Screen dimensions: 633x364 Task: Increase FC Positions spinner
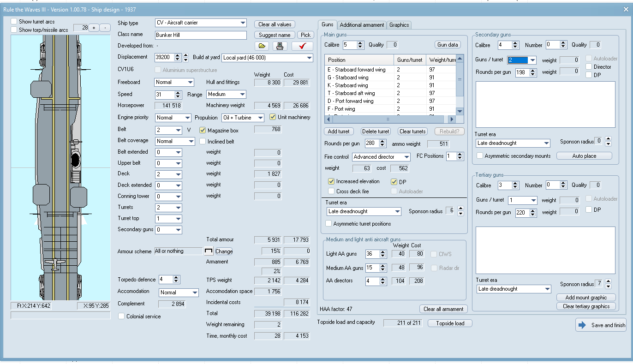tap(460, 155)
